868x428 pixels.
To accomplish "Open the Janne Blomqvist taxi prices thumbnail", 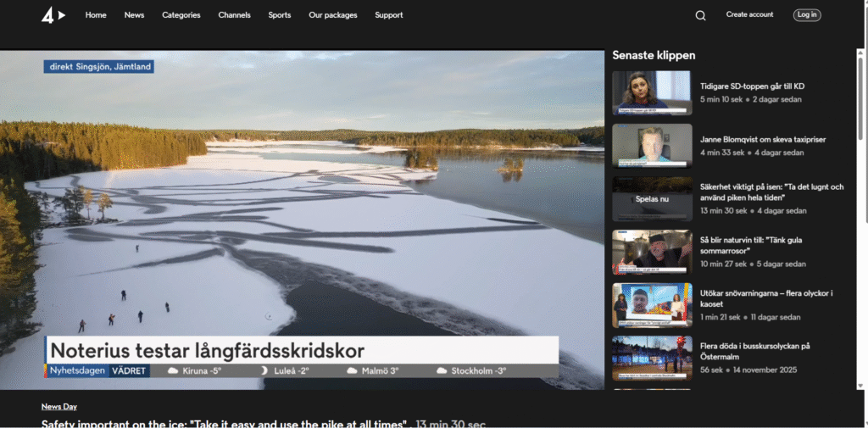I will [652, 146].
